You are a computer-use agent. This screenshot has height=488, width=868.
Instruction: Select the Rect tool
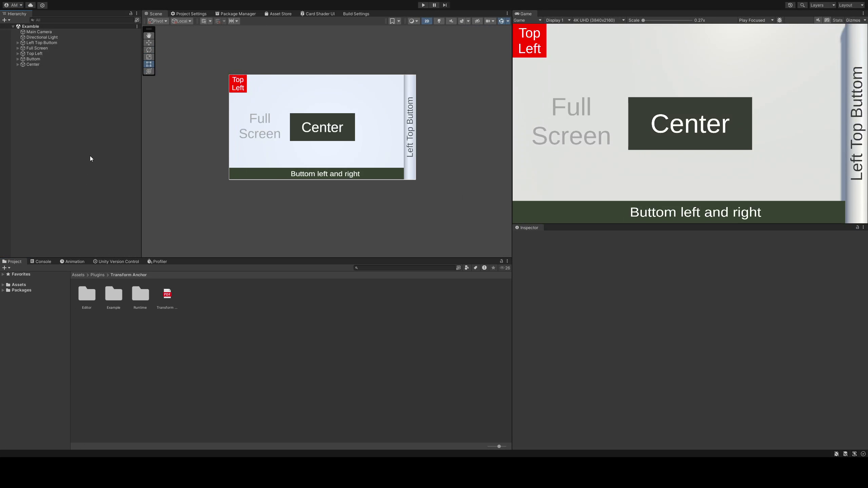click(149, 64)
